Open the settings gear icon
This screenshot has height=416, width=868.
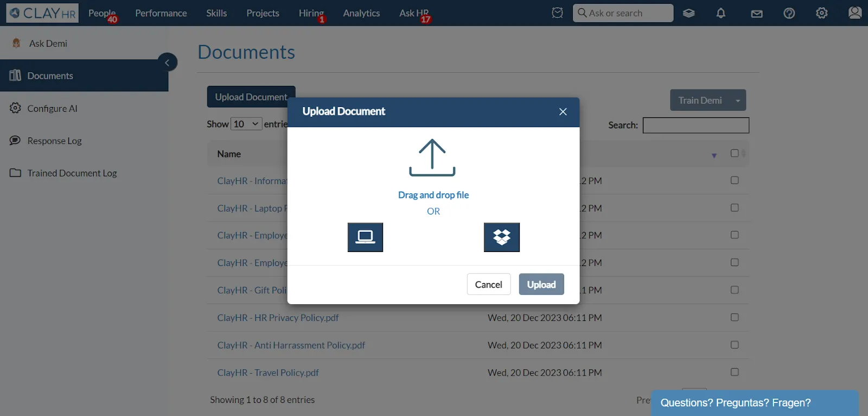pos(821,13)
